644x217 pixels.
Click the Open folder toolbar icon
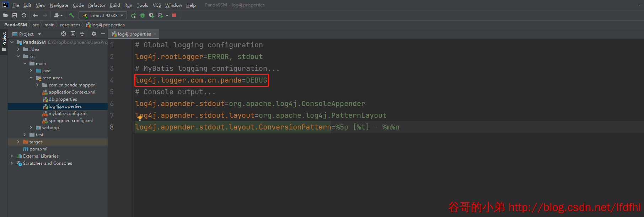[5, 15]
